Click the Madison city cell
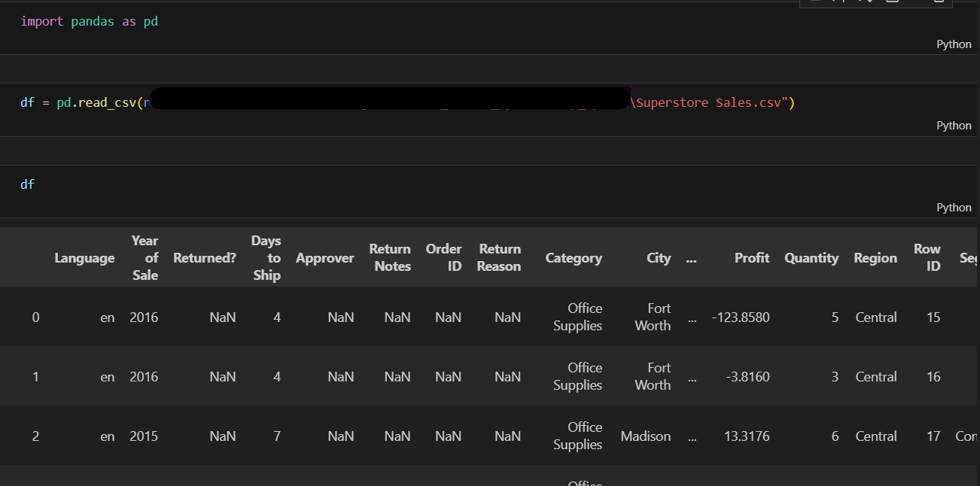 (x=646, y=436)
